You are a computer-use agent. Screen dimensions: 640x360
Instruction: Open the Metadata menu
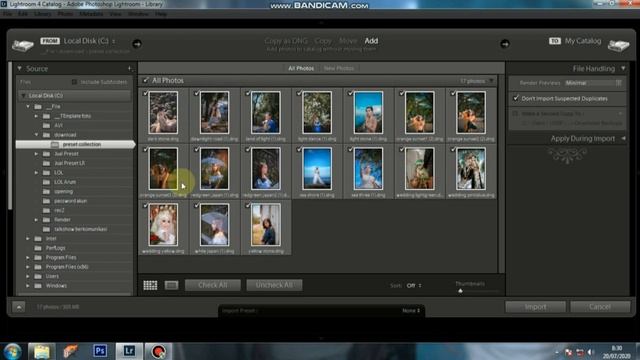coord(91,13)
